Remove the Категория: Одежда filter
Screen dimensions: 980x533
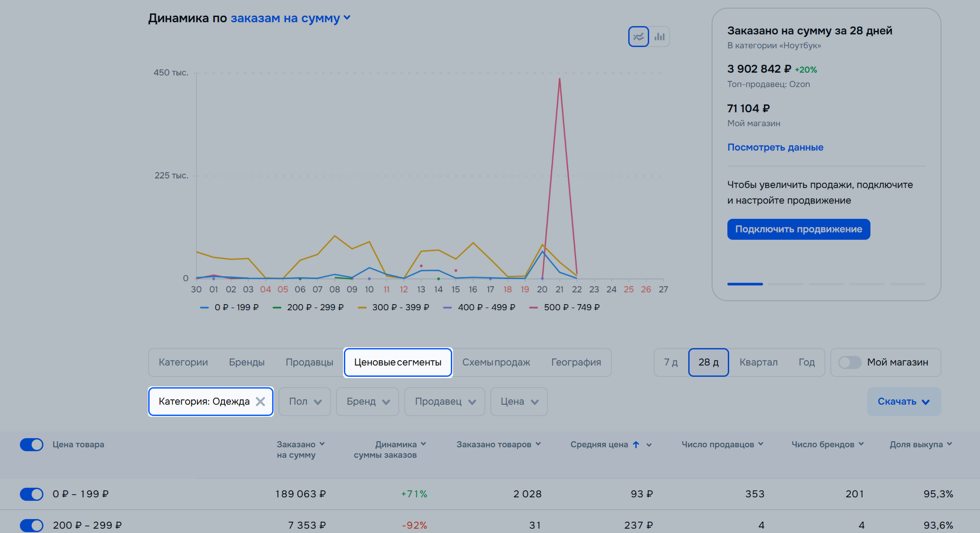[260, 402]
